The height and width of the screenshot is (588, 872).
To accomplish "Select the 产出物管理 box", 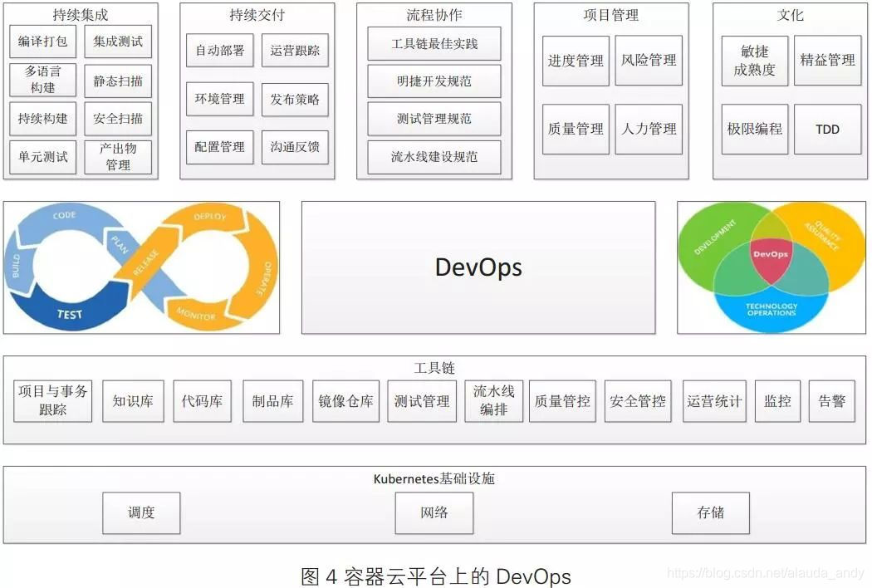I will click(x=118, y=157).
